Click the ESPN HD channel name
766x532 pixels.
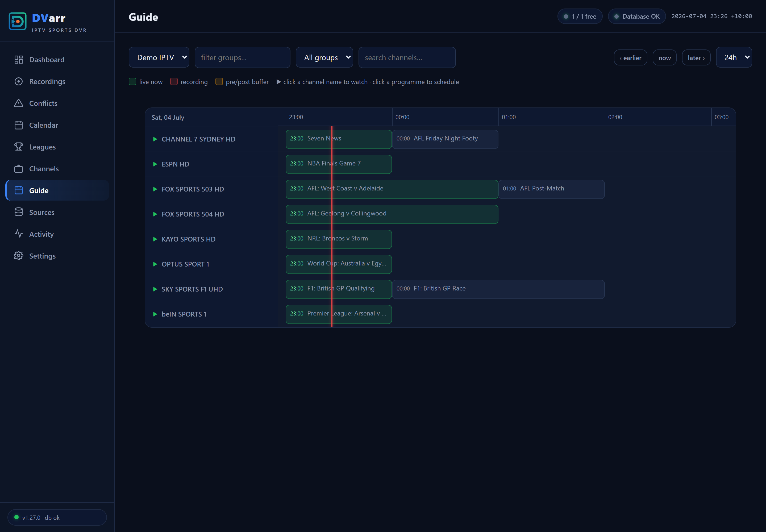[175, 164]
